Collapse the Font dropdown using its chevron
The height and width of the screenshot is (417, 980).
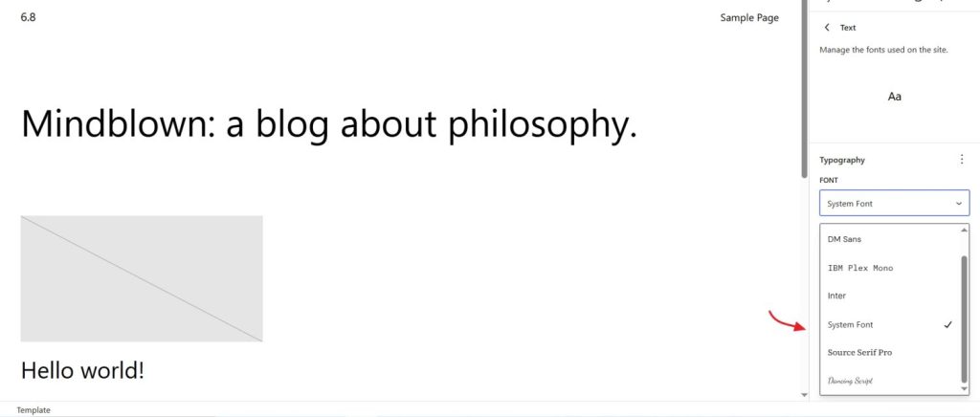(x=959, y=204)
